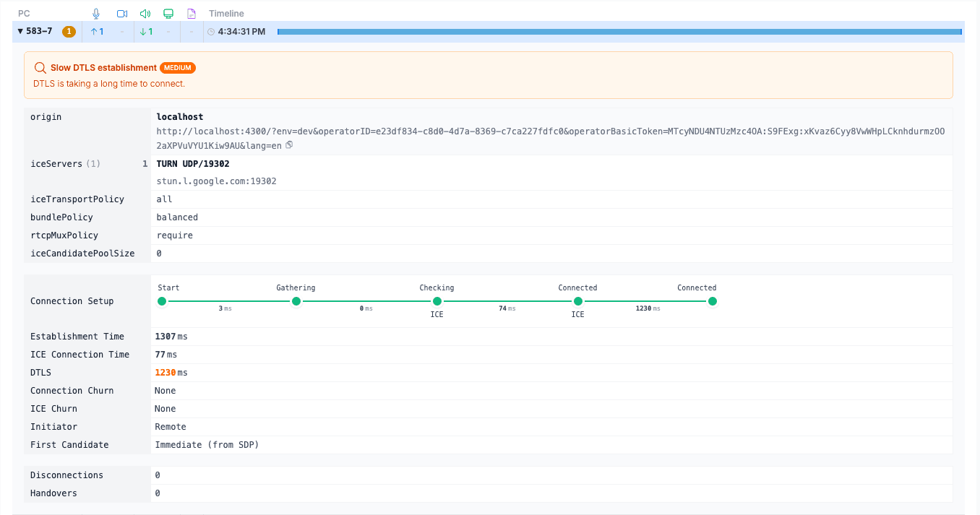Click the blue outgoing audio up-arrow count
The image size is (980, 515).
(x=98, y=32)
